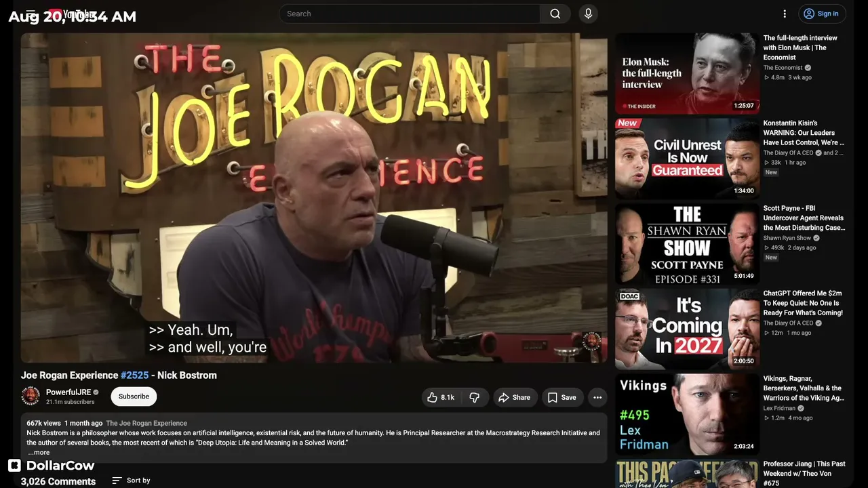Open the This Past Weekend video thumbnail
868x488 pixels.
[x=687, y=474]
